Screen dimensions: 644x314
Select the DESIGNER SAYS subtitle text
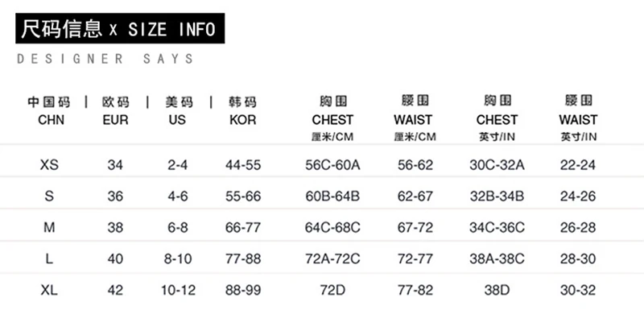(105, 59)
